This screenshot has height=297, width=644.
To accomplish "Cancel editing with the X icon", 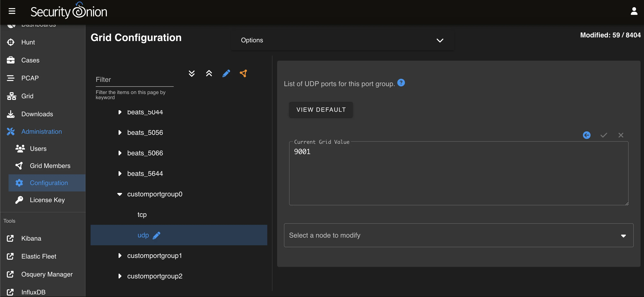I will tap(621, 135).
